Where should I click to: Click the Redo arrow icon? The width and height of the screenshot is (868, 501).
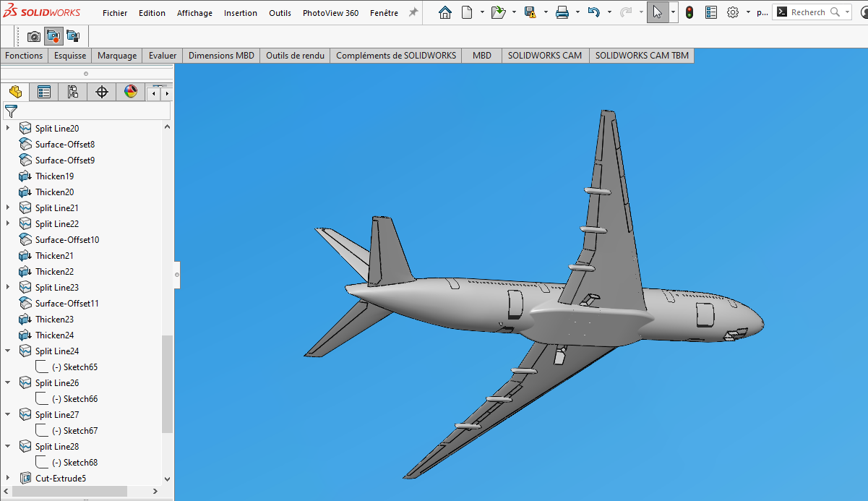click(x=626, y=12)
